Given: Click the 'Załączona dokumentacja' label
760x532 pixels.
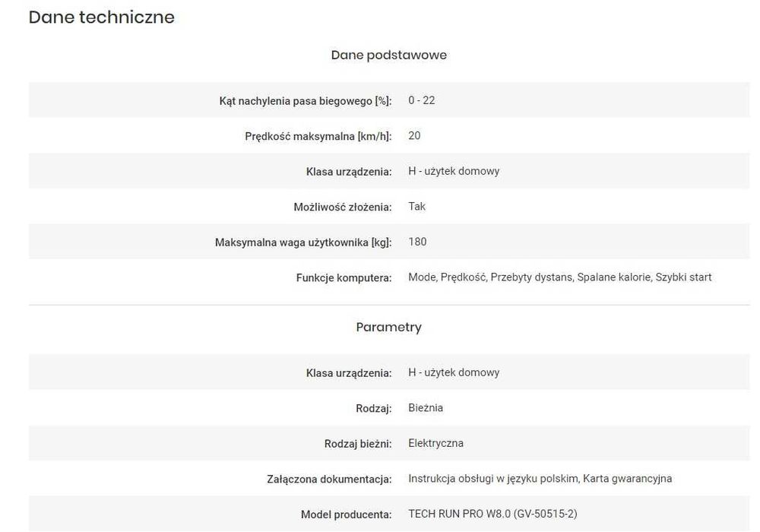Looking at the screenshot, I should pyautogui.click(x=329, y=479).
